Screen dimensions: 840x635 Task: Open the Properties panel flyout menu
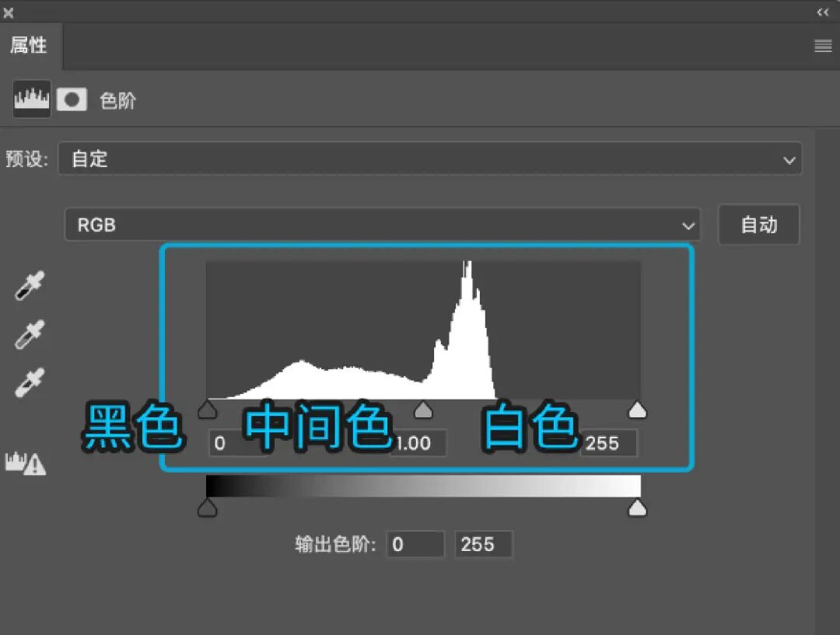pyautogui.click(x=823, y=46)
